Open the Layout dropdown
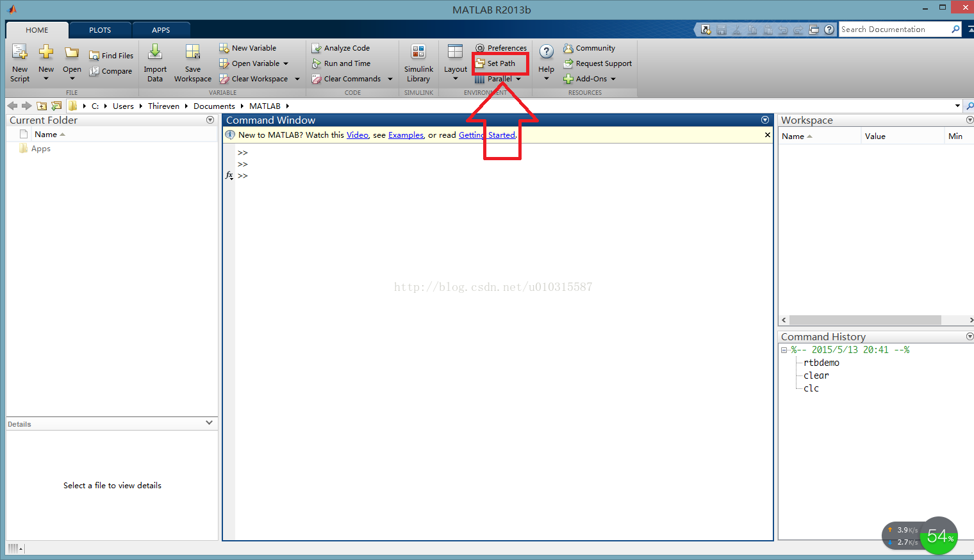This screenshot has height=560, width=974. 456,63
